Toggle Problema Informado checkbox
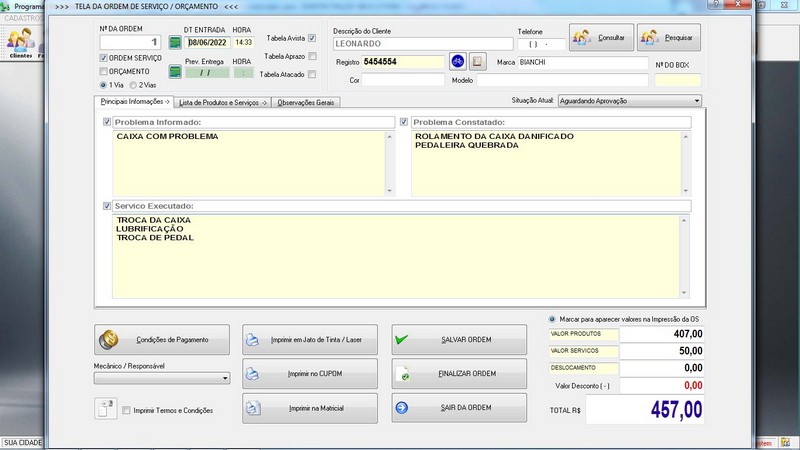This screenshot has height=450, width=800. 107,122
